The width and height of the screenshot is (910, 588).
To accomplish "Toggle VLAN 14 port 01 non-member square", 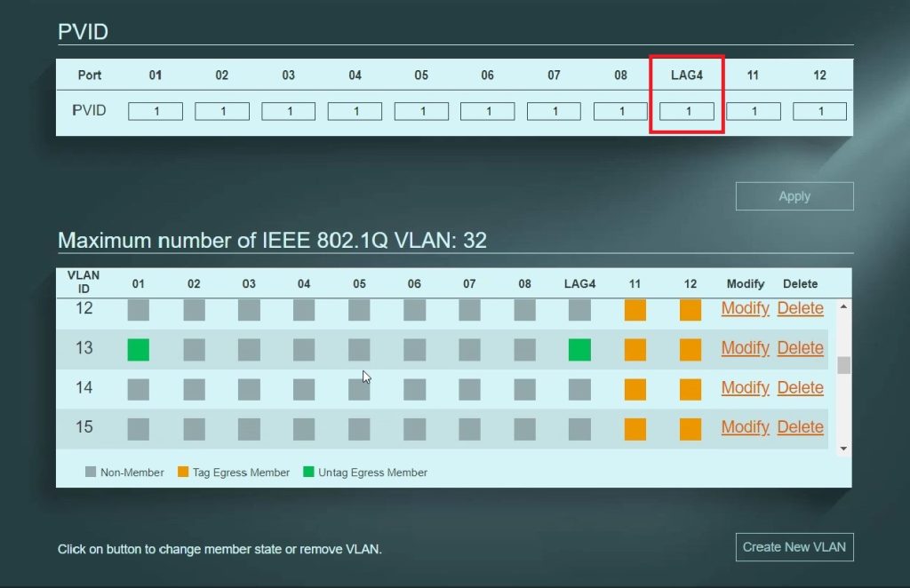I will [x=138, y=390].
